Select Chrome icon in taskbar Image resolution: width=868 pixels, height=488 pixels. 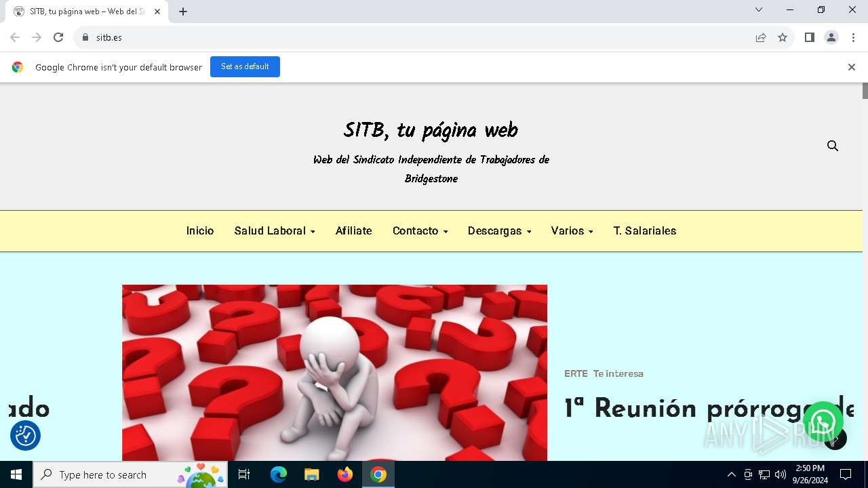[x=378, y=474]
